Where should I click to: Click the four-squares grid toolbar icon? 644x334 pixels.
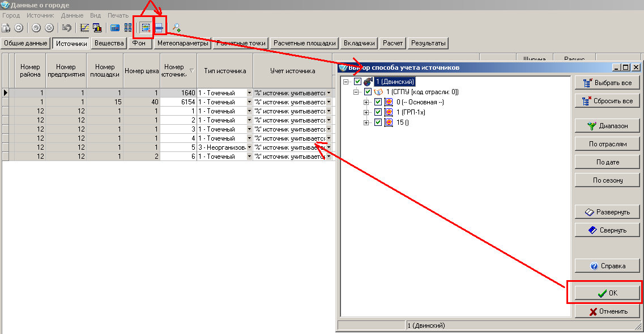[129, 27]
